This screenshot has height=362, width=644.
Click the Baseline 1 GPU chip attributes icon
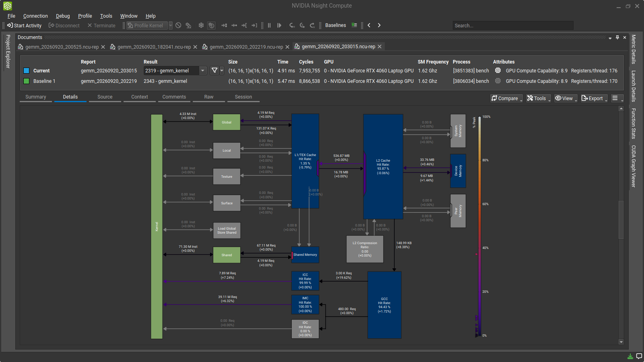coord(498,81)
